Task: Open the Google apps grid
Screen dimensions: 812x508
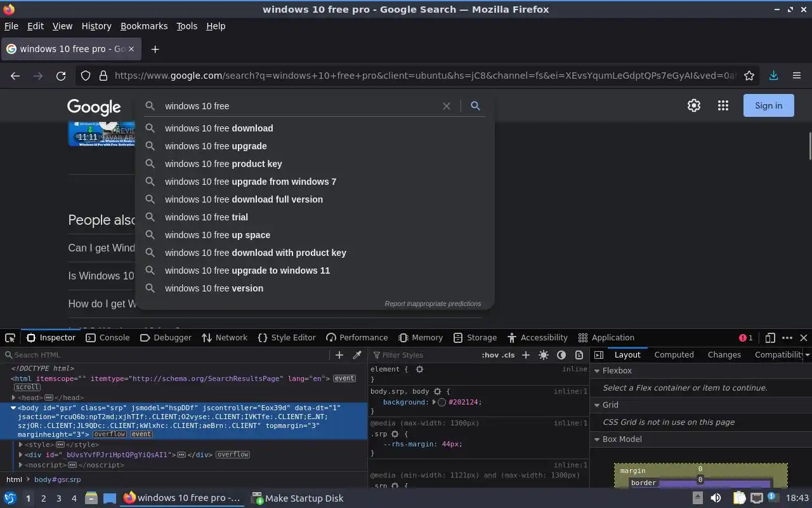Action: coord(723,106)
